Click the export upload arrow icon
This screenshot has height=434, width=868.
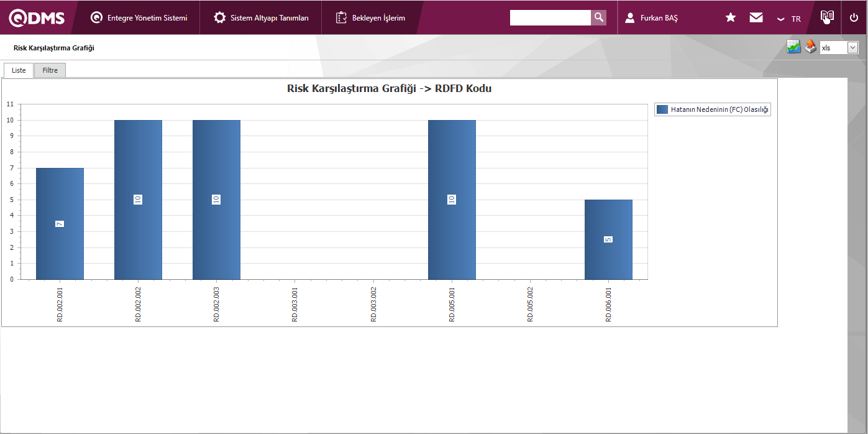(x=810, y=47)
